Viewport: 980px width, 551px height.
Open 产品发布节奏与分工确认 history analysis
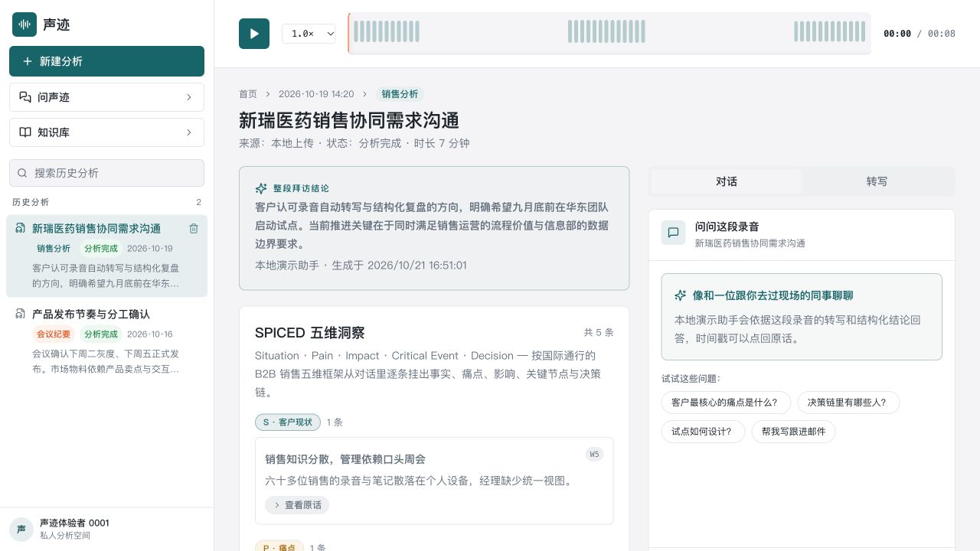106,341
